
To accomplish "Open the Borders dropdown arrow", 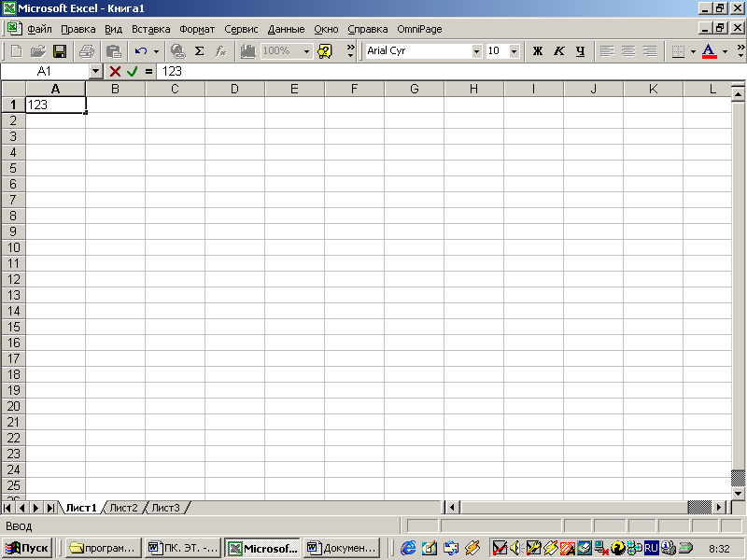I will click(x=693, y=51).
